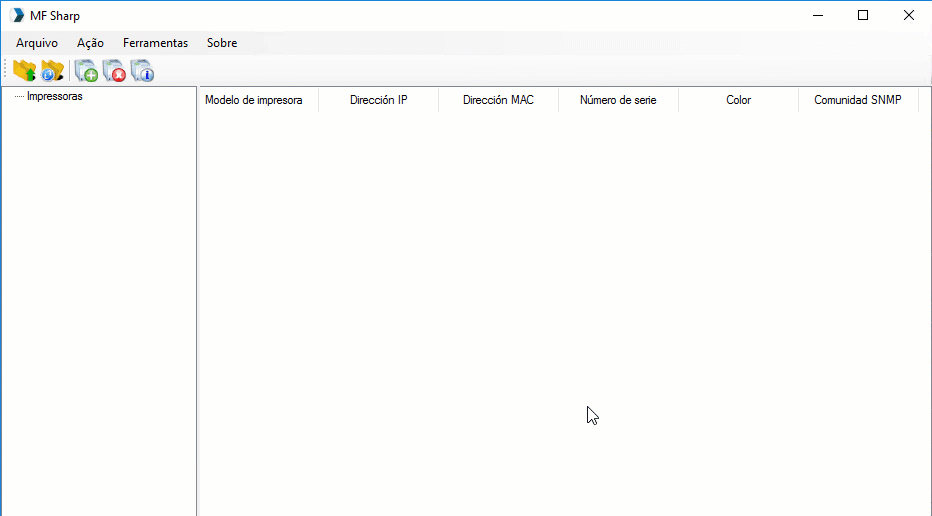
Task: Select the Impressoras tree node
Action: click(54, 97)
